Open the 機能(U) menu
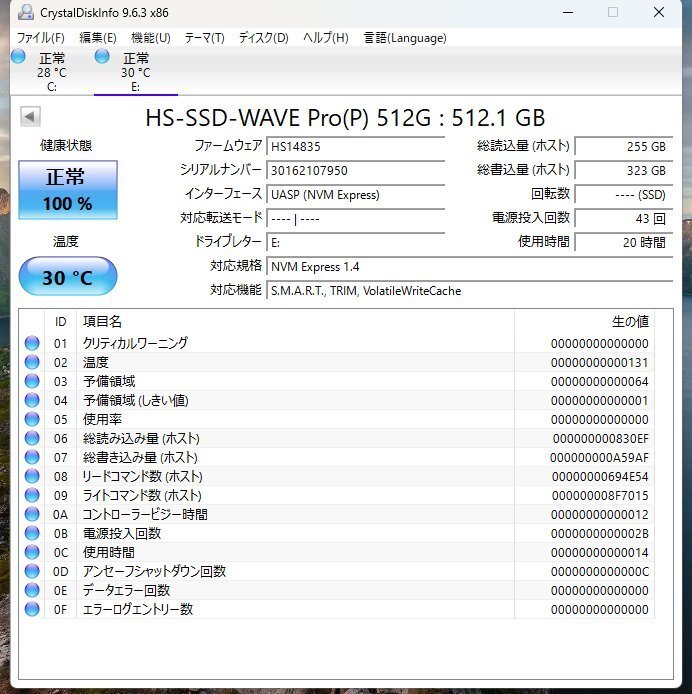The image size is (692, 694). (x=151, y=38)
